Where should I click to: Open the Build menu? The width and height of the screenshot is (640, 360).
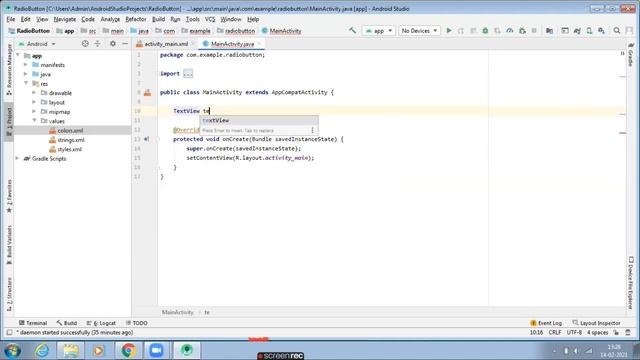(158, 19)
